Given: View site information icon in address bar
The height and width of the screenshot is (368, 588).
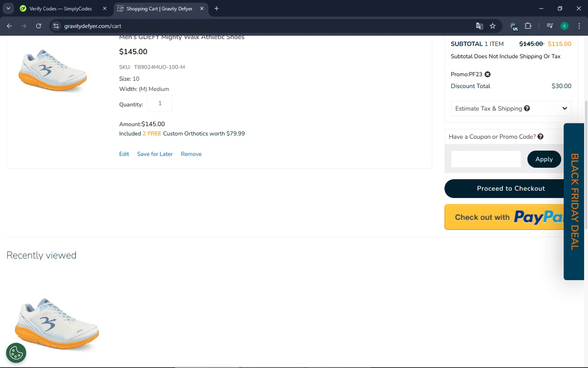Looking at the screenshot, I should 56,26.
